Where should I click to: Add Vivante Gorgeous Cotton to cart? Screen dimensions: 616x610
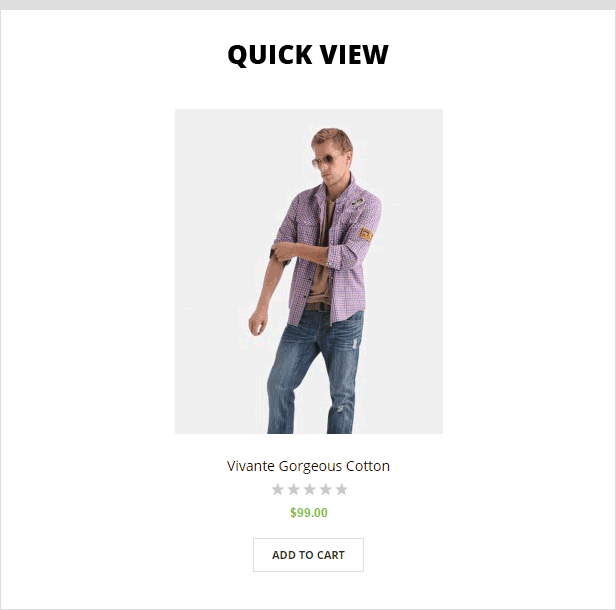point(308,555)
